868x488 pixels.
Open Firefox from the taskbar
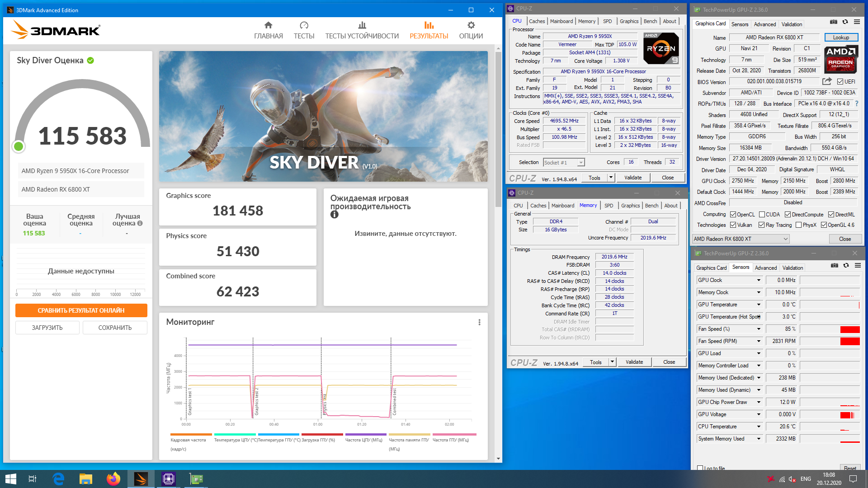coord(113,479)
